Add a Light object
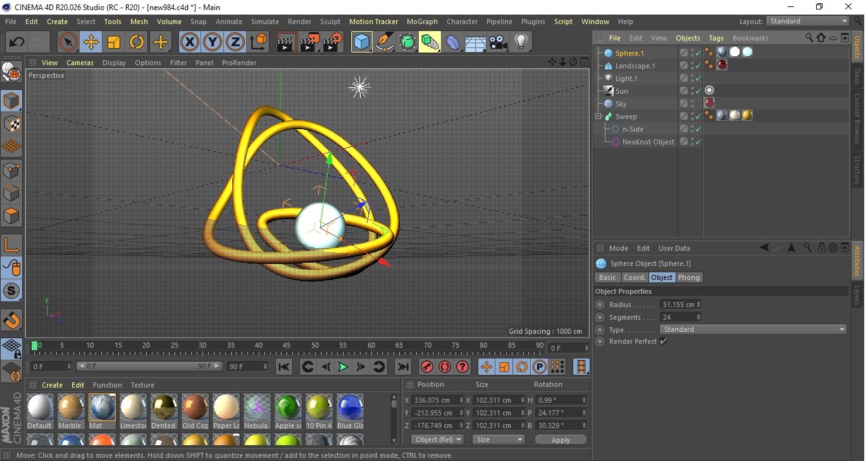Viewport: 868px width, 461px height. 521,42
